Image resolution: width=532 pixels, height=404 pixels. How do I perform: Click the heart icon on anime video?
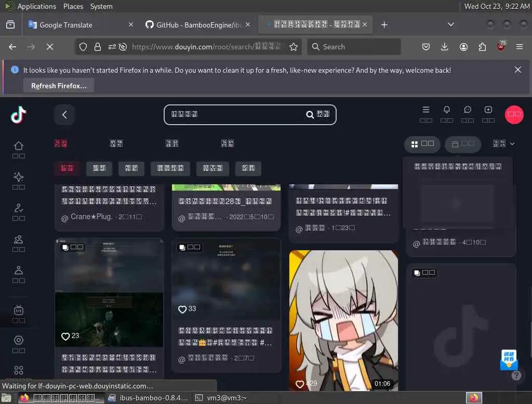tap(300, 384)
